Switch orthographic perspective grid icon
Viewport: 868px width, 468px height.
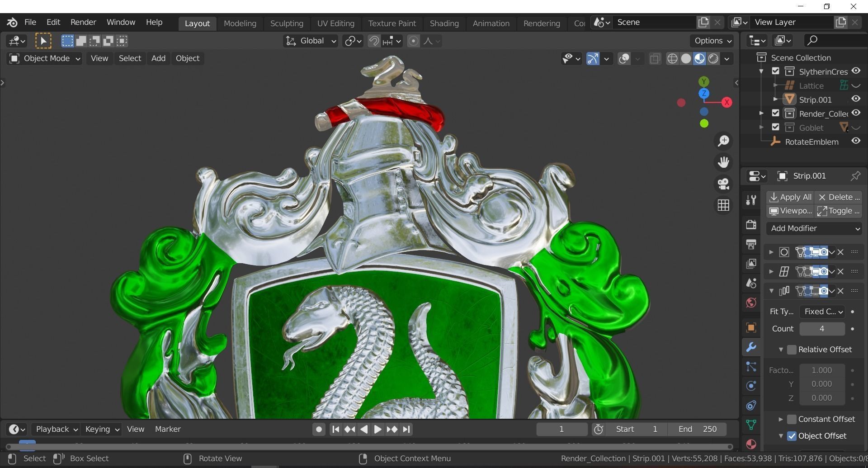pyautogui.click(x=723, y=205)
